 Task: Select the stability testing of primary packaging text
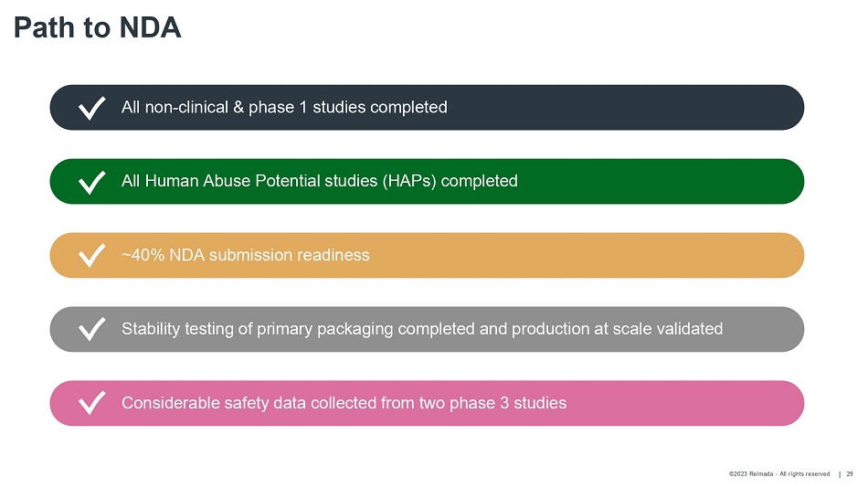421,329
